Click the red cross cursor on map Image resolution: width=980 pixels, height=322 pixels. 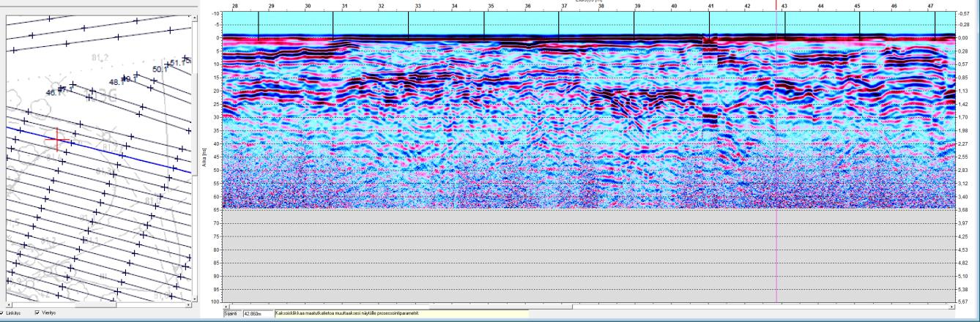click(58, 139)
